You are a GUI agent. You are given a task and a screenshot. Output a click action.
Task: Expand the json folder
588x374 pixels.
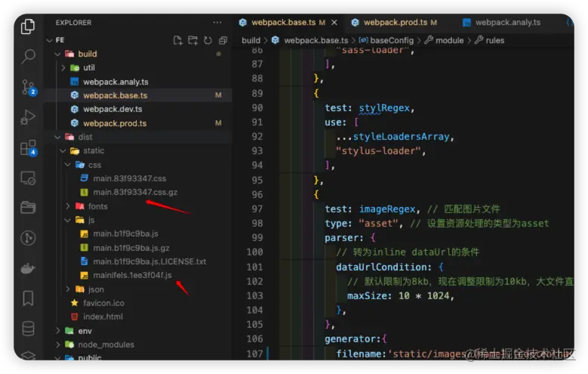coord(67,289)
